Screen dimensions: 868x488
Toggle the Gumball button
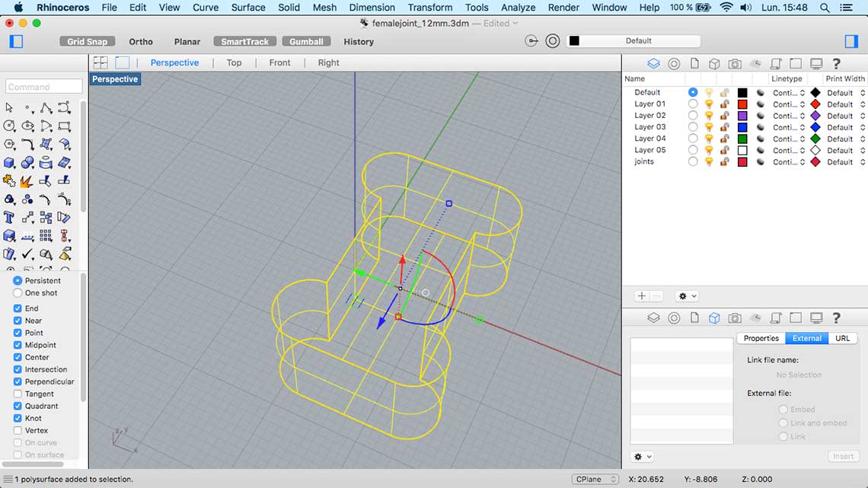pos(306,42)
